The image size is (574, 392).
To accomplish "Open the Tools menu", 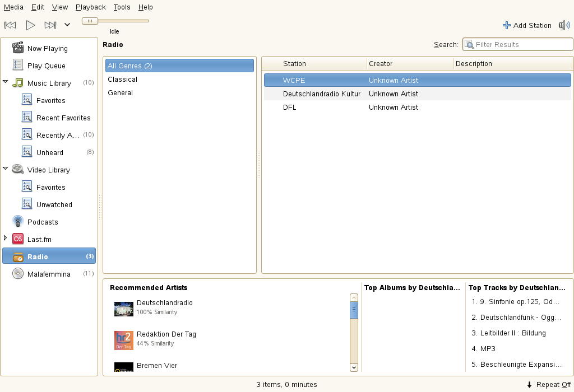I will coord(122,7).
